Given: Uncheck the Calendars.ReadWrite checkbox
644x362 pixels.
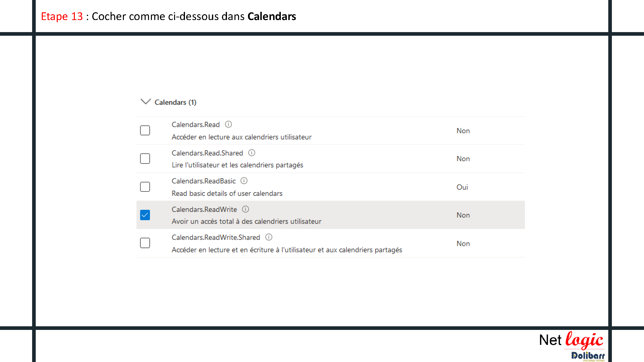Looking at the screenshot, I should click(145, 215).
